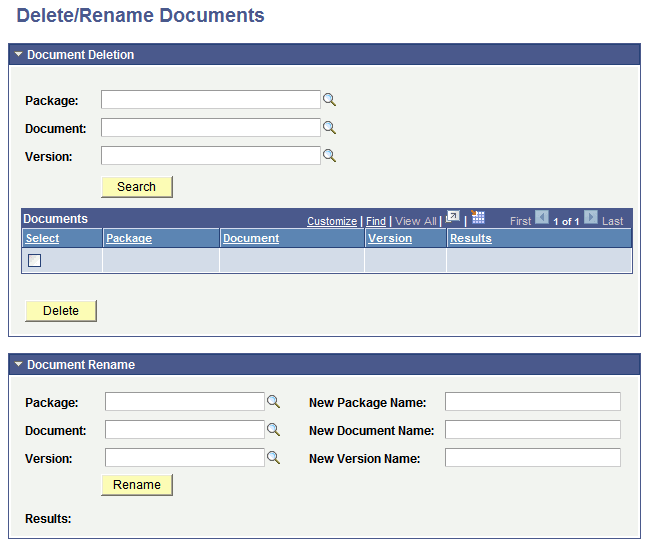Click First in the grid navigation
The width and height of the screenshot is (645, 543).
pyautogui.click(x=520, y=221)
